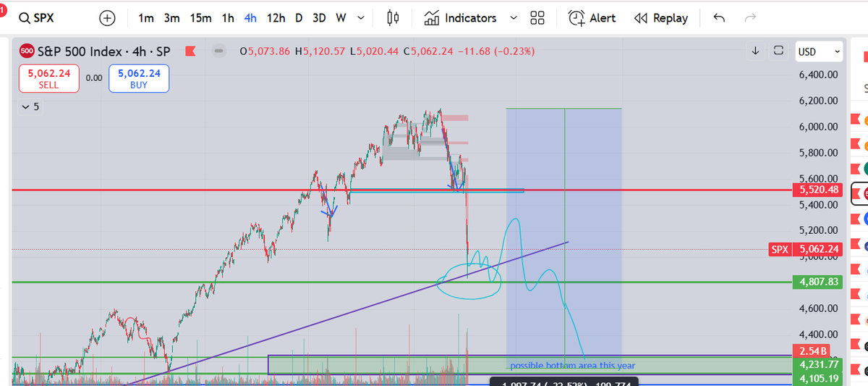
Task: Undo the last chart action
Action: 718,18
